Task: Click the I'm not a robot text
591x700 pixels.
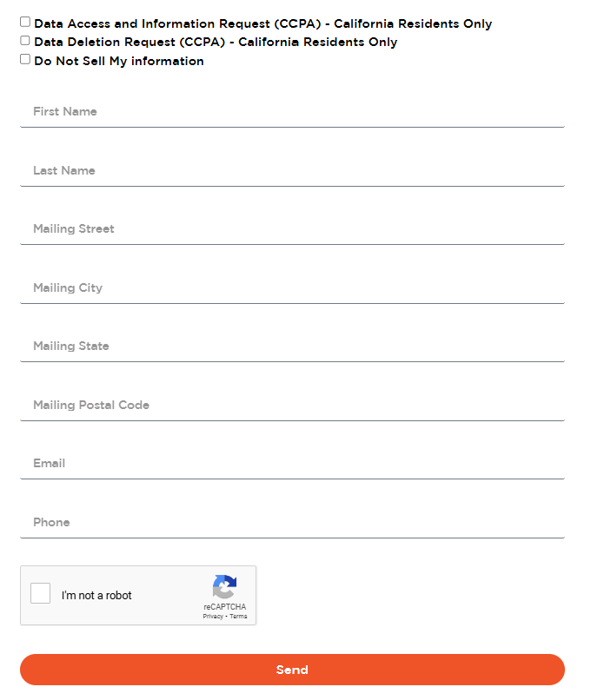Action: pyautogui.click(x=96, y=596)
